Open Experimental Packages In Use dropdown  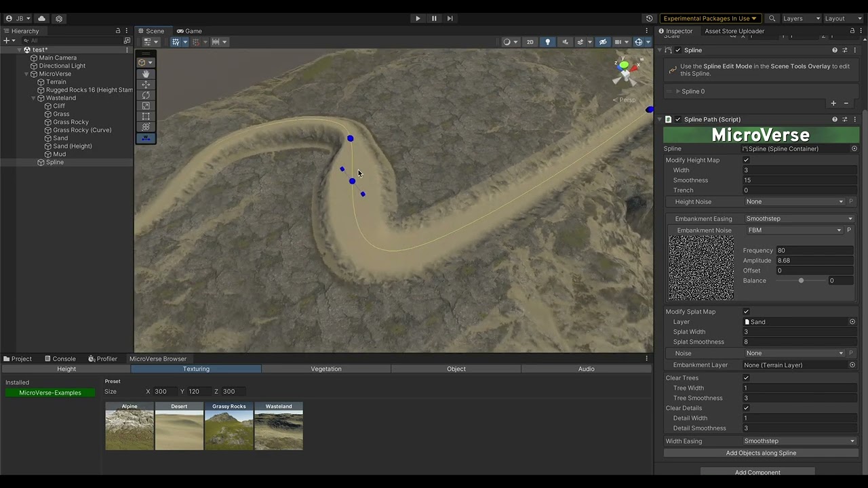pos(710,18)
